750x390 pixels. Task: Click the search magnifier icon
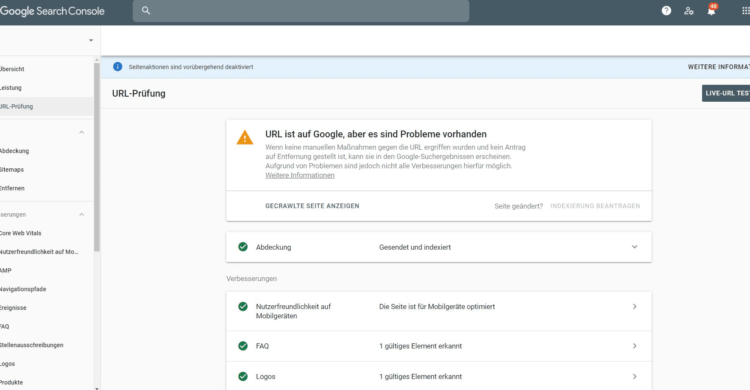tap(146, 11)
